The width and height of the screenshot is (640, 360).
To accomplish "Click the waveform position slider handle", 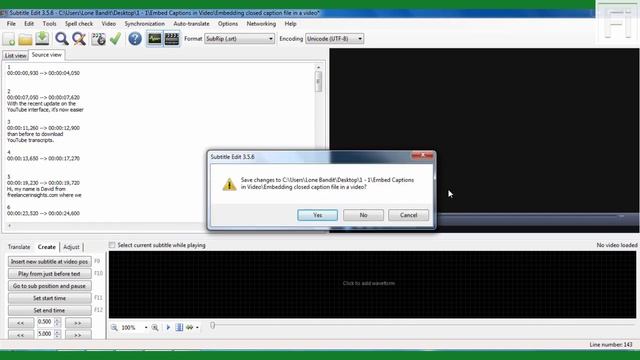I will coord(212,325).
